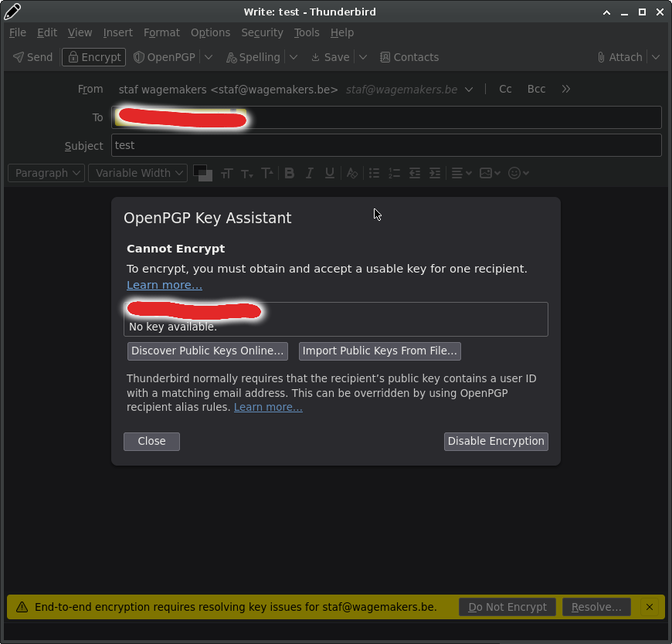This screenshot has width=672, height=644.
Task: Open the Security menu
Action: (x=262, y=32)
